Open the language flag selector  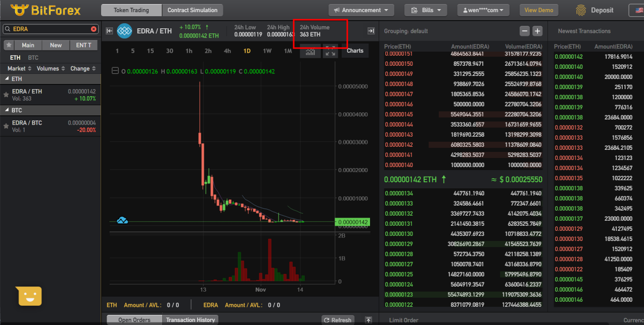[x=636, y=10]
